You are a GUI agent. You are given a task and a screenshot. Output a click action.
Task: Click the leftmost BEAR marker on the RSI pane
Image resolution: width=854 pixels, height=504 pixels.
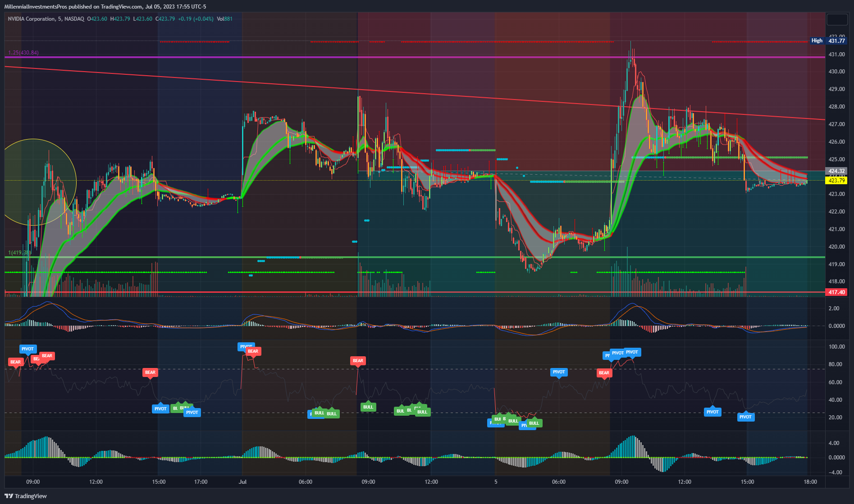click(15, 362)
